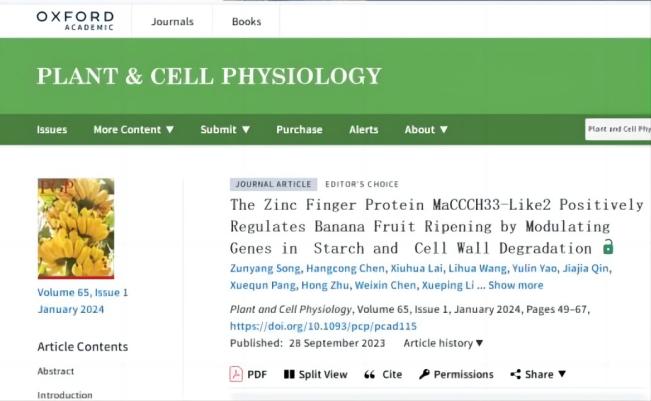
Task: Expand the More Content menu
Action: click(133, 129)
